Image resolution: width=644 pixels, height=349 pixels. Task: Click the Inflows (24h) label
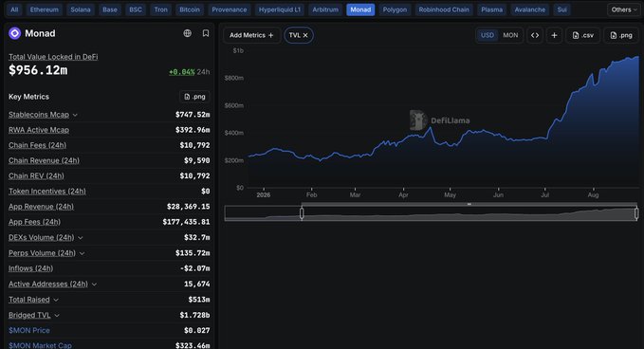[30, 268]
